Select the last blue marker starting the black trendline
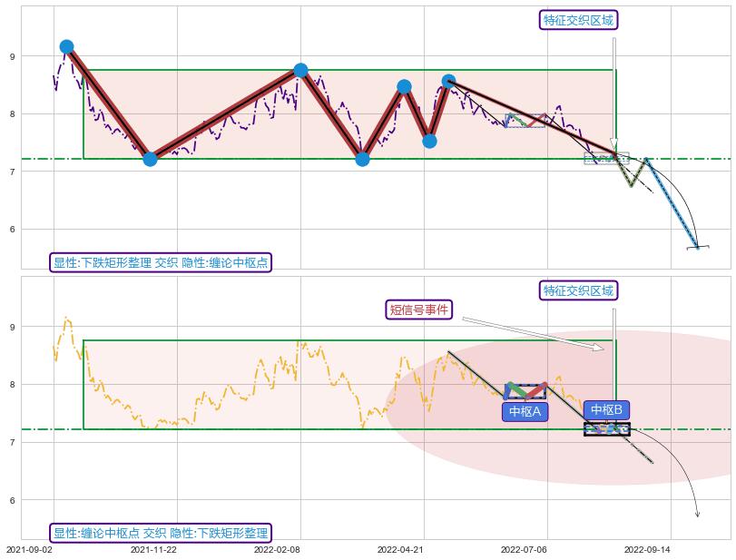736x560 pixels. [x=448, y=81]
